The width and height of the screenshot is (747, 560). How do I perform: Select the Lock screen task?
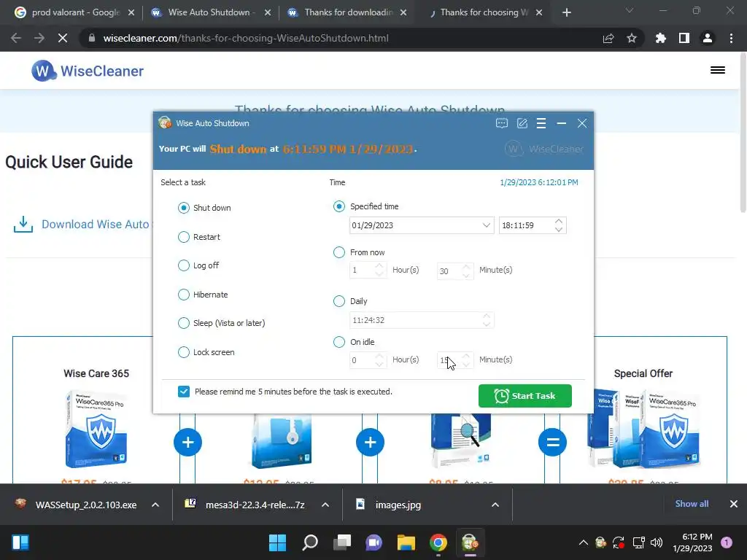pyautogui.click(x=184, y=352)
